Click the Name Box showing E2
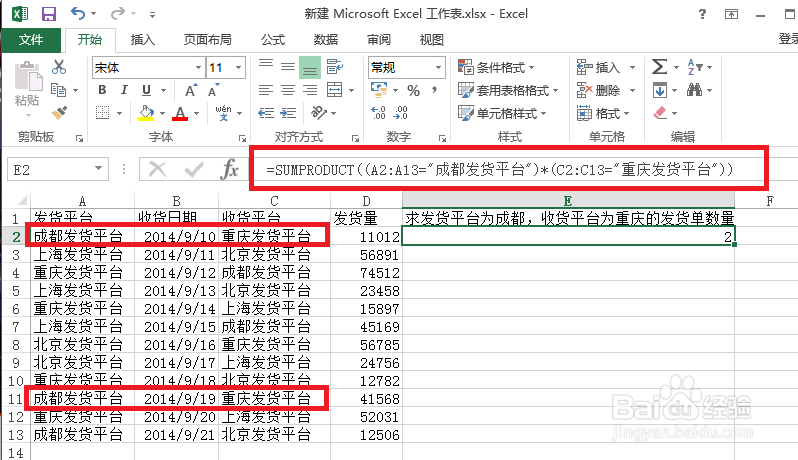The width and height of the screenshot is (798, 460). 58,169
